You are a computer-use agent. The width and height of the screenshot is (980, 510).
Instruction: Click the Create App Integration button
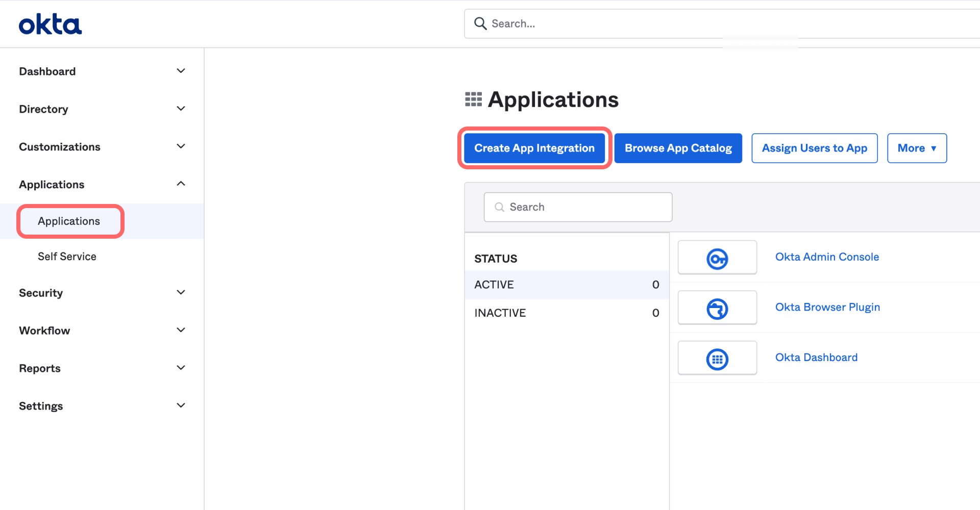coord(534,148)
